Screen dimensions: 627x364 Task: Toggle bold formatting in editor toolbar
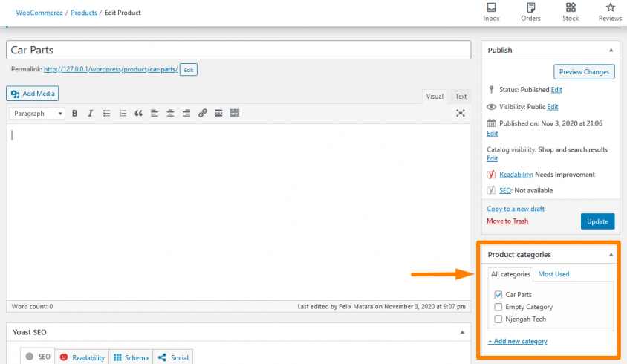pos(74,114)
